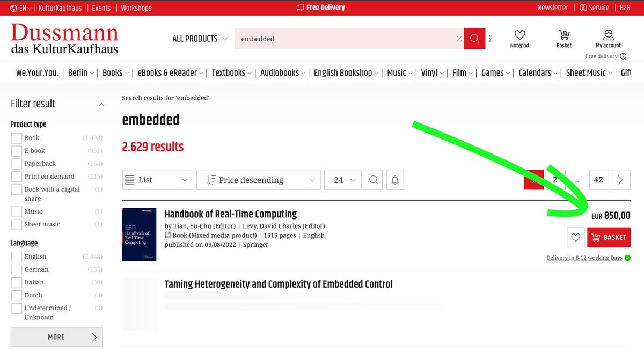Screen dimensions: 644x351
Task: Open Handbook of Real-Time Computing title
Action: point(231,214)
